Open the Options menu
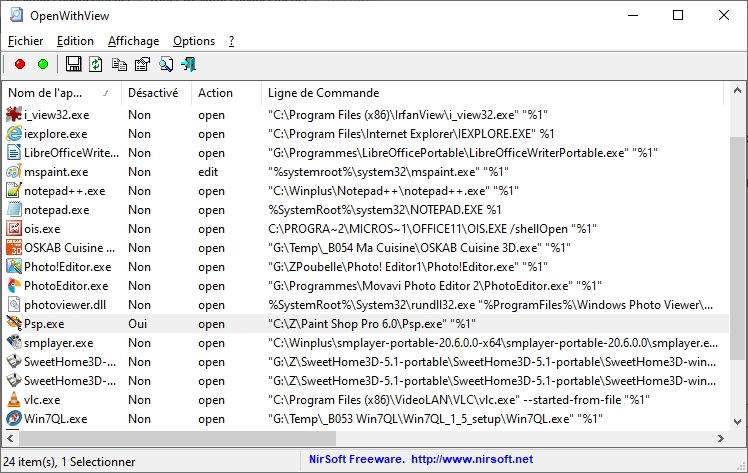 click(x=194, y=41)
